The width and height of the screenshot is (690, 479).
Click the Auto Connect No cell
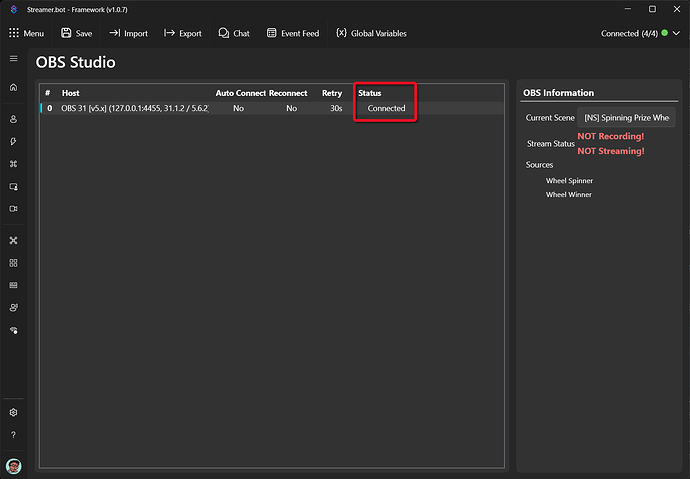tap(239, 108)
